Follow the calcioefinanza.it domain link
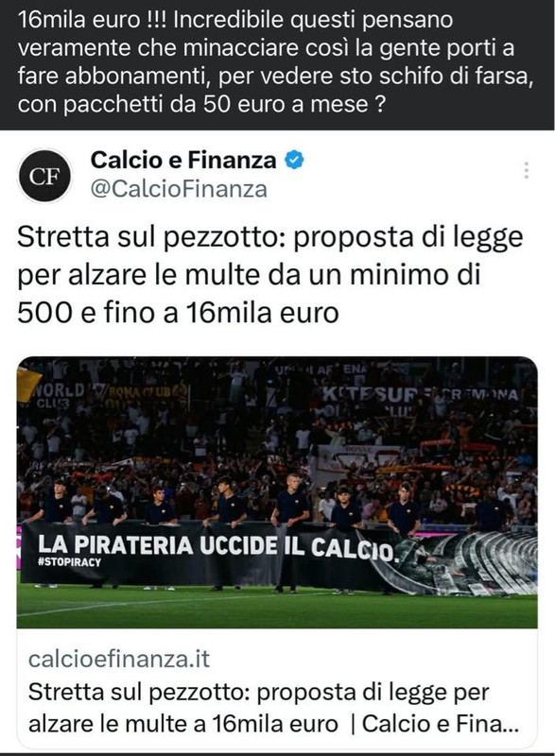This screenshot has height=756, width=555. point(119,659)
